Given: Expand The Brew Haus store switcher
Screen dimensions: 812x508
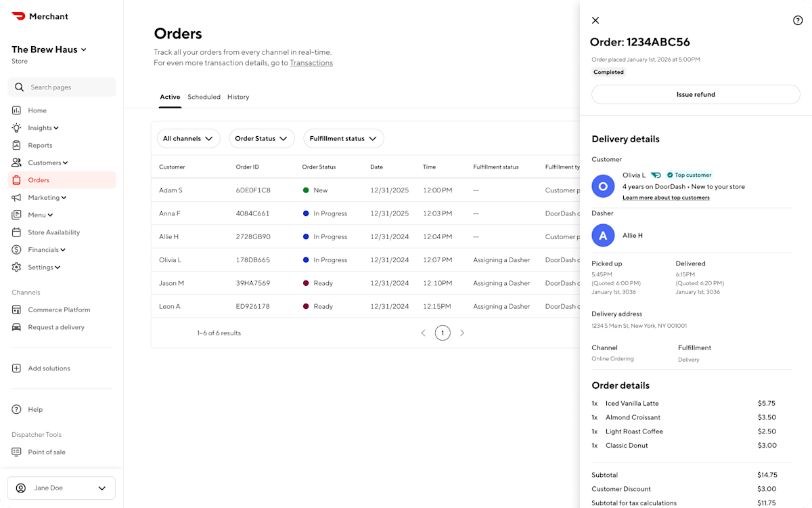Looking at the screenshot, I should click(48, 49).
